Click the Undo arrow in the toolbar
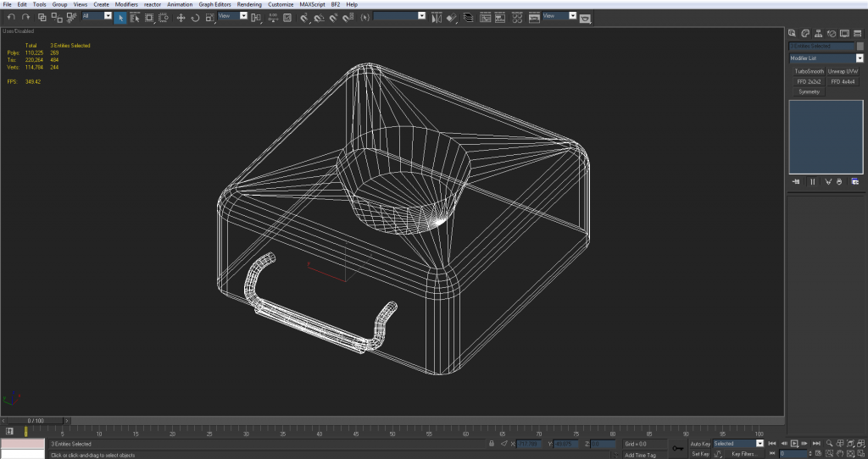 11,17
